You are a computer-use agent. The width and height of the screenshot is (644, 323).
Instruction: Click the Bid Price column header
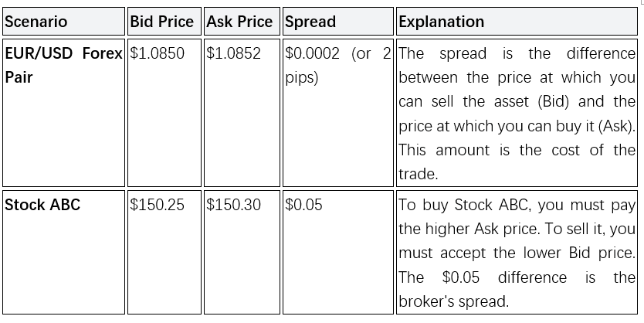click(162, 22)
